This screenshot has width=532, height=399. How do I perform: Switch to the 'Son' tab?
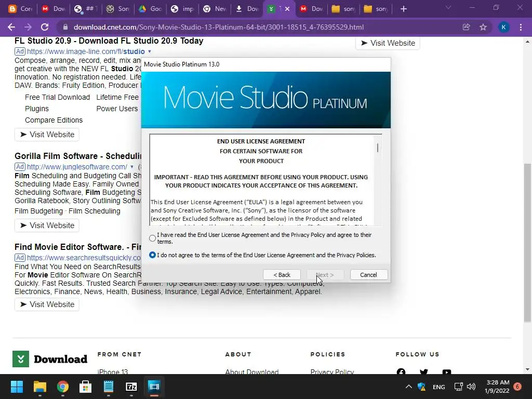point(118,9)
